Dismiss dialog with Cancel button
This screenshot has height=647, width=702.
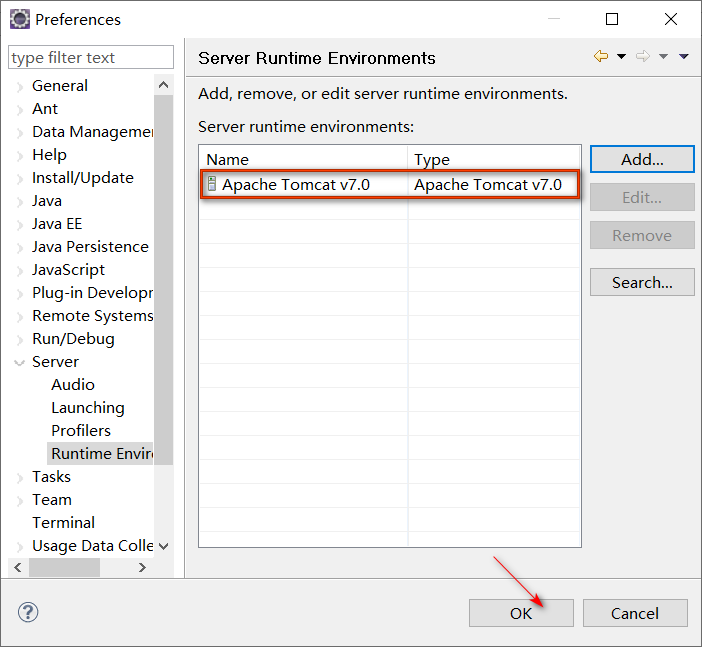[635, 613]
